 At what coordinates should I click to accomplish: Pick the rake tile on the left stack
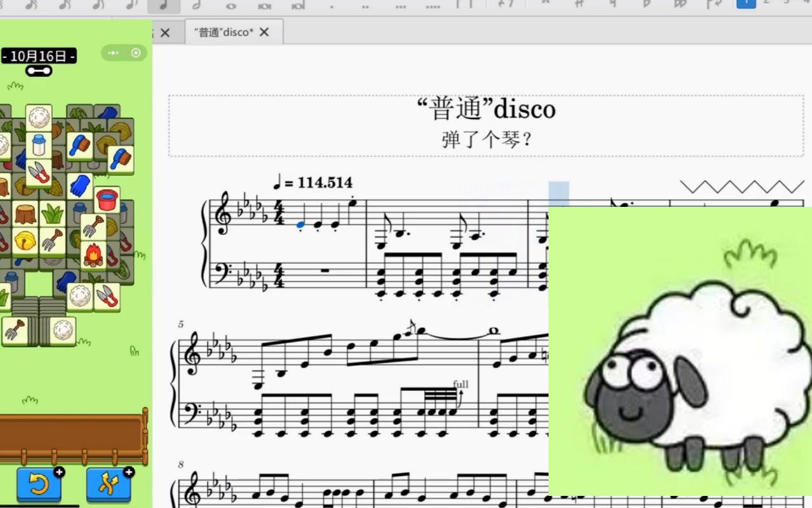14,331
